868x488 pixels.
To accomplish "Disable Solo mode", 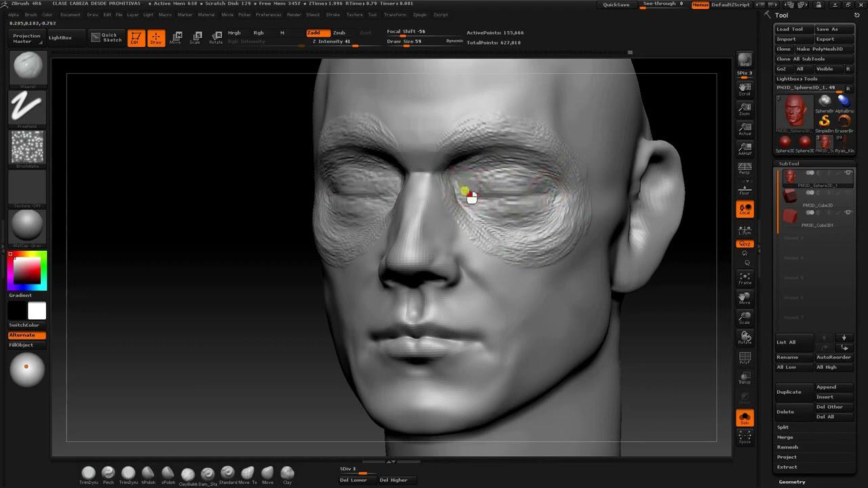I will coord(745,418).
